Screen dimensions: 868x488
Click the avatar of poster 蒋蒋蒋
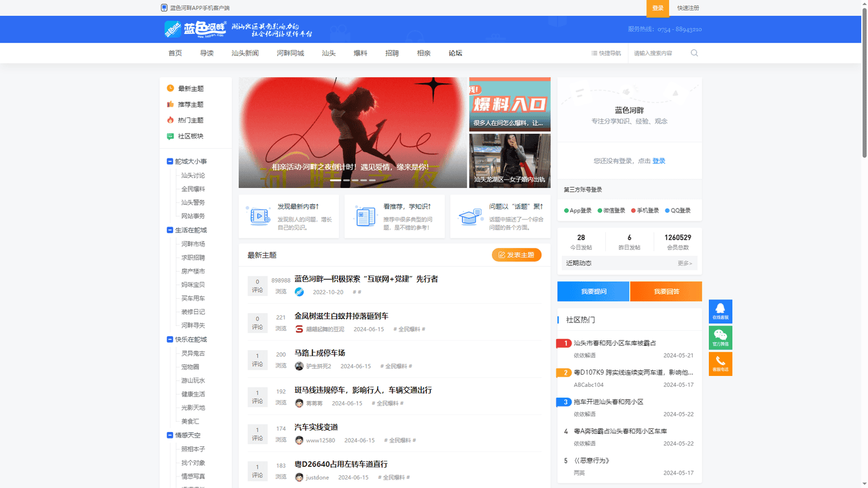point(299,403)
